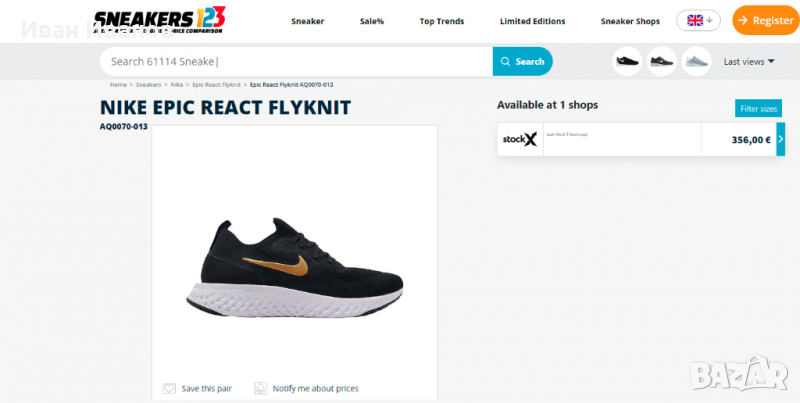This screenshot has width=800, height=403.
Task: Click the heart icon to save this pair
Action: tap(169, 389)
